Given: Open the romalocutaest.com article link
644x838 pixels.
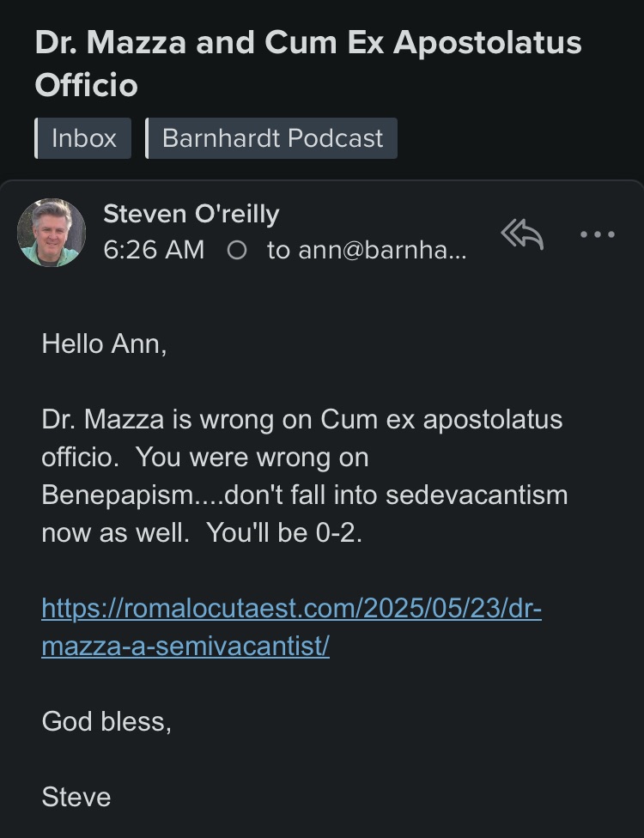Looking at the screenshot, I should (x=292, y=608).
